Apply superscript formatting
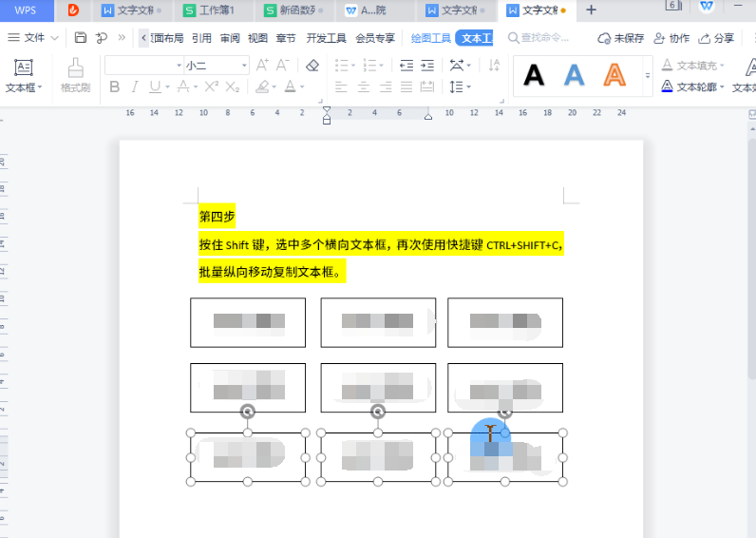The height and width of the screenshot is (538, 756). coord(211,86)
